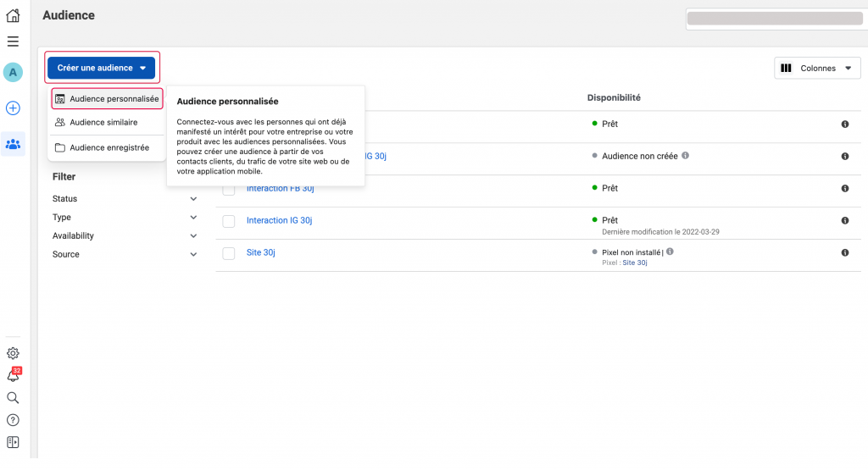Tick checkbox for Interaction FB 30j
This screenshot has height=470, width=868.
229,189
